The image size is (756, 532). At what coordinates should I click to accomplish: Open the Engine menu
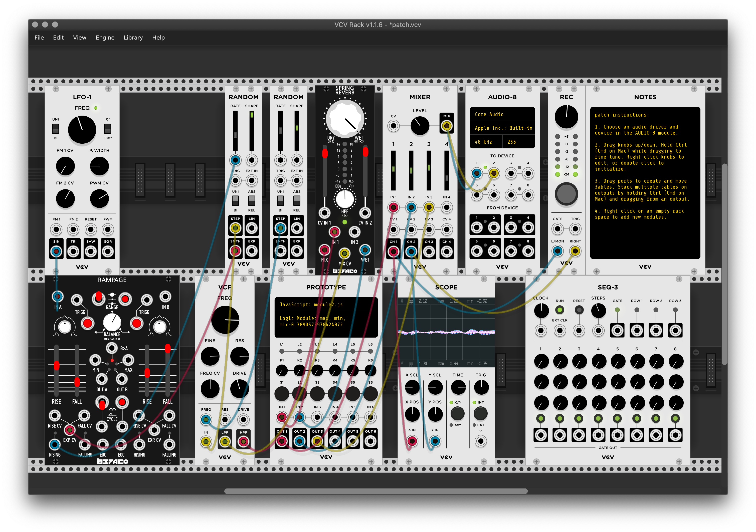click(x=105, y=38)
